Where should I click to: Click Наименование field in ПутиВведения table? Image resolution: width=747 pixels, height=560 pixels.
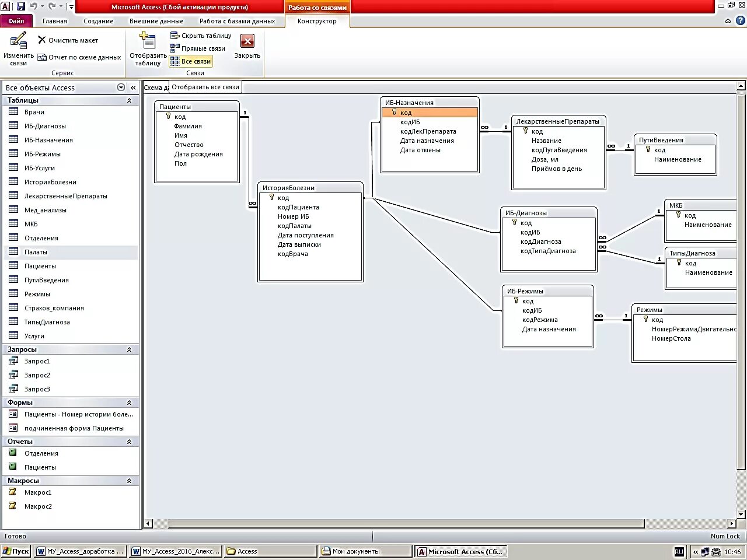(x=678, y=159)
